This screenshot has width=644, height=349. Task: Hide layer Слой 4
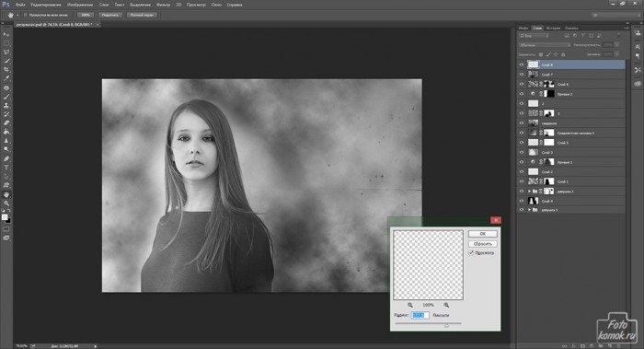[x=522, y=201]
